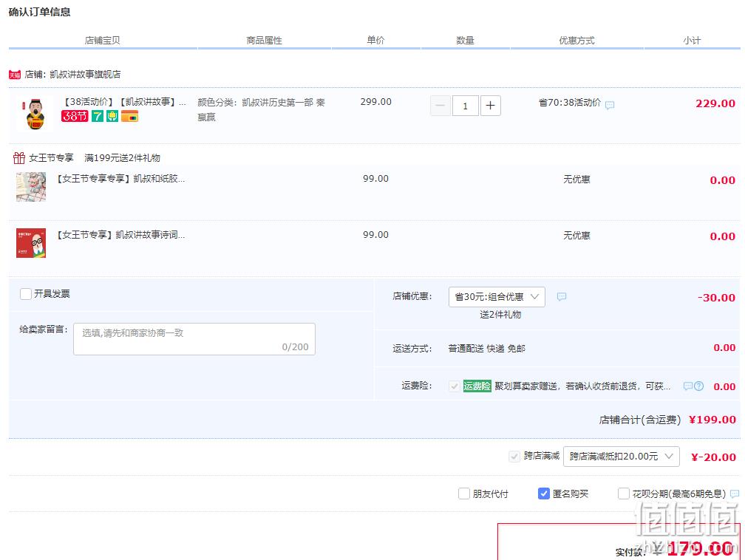Click the chat bubble icon in 运费险 row

pyautogui.click(x=687, y=386)
